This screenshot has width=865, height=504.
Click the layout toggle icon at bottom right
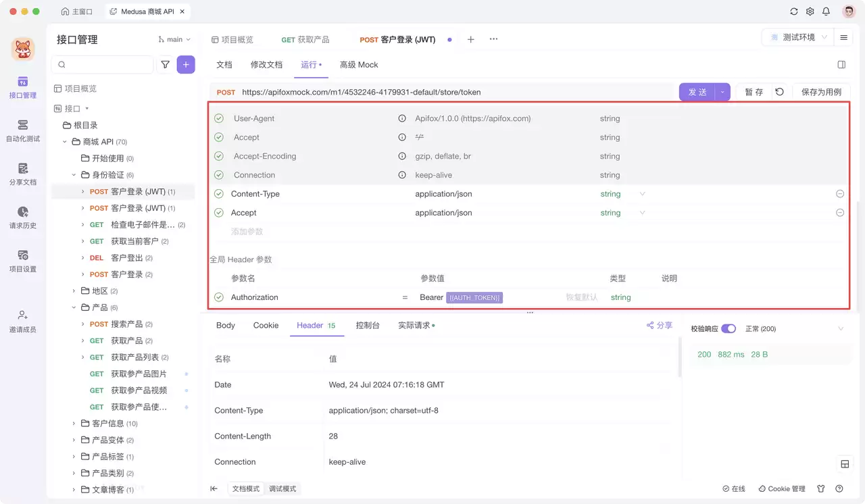point(845,464)
